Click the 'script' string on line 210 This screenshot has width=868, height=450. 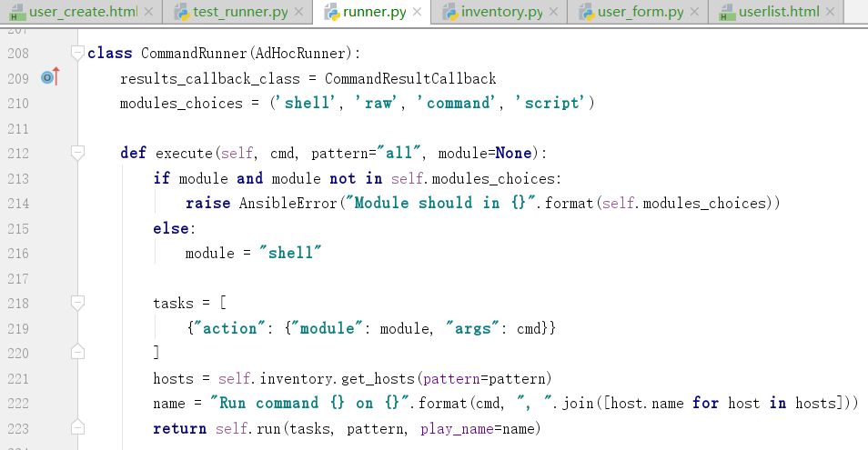point(550,103)
